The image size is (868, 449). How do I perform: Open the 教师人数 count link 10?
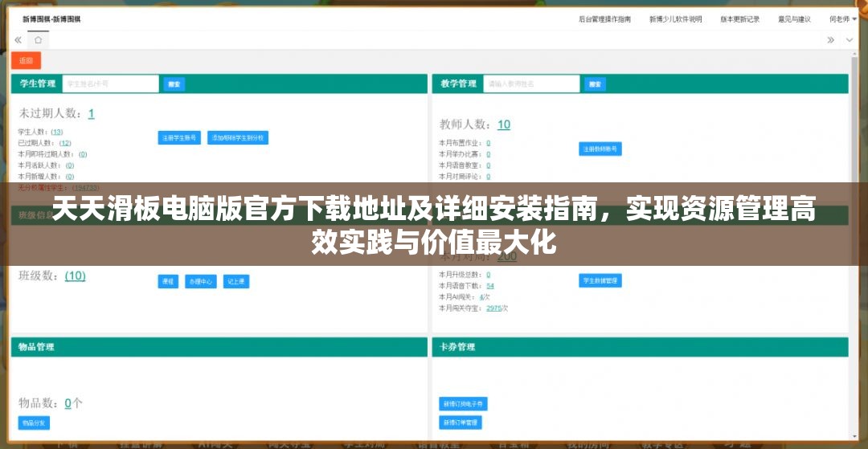(x=504, y=124)
